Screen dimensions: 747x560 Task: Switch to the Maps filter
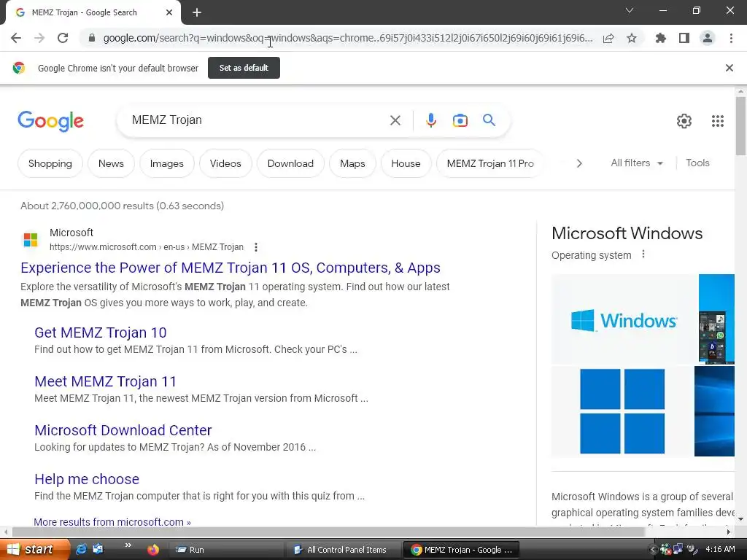[352, 163]
